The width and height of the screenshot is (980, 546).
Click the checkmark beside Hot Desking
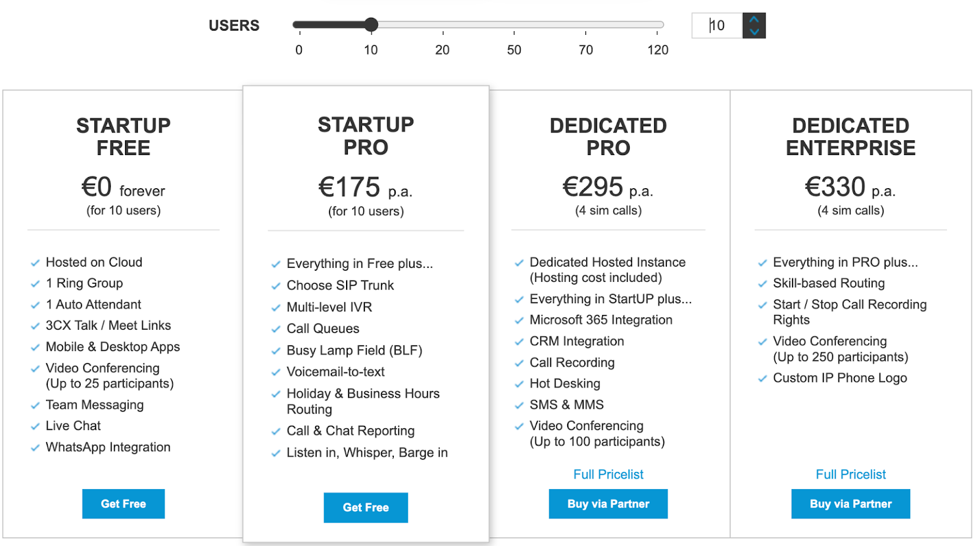(x=519, y=384)
